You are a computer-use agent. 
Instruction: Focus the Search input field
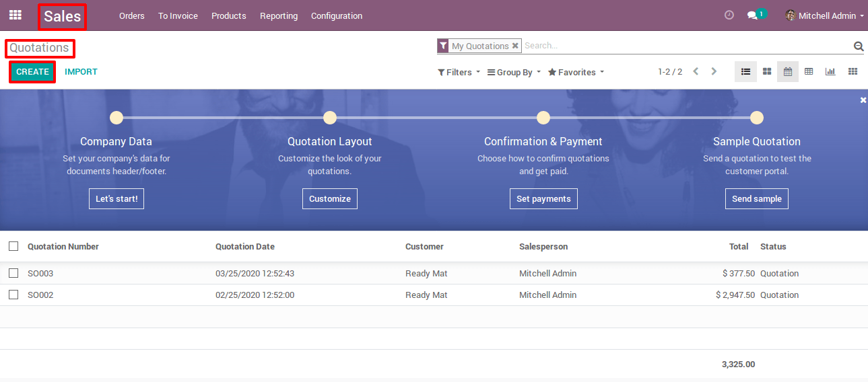[x=687, y=46]
